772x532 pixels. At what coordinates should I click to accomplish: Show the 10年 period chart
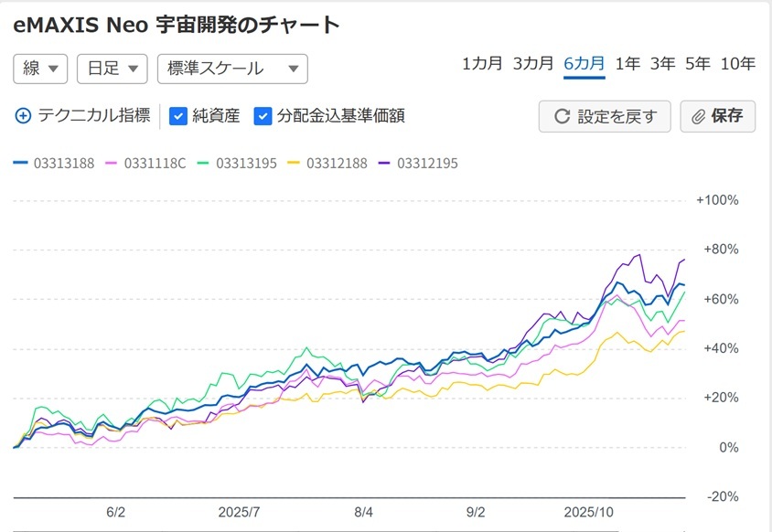[x=738, y=64]
